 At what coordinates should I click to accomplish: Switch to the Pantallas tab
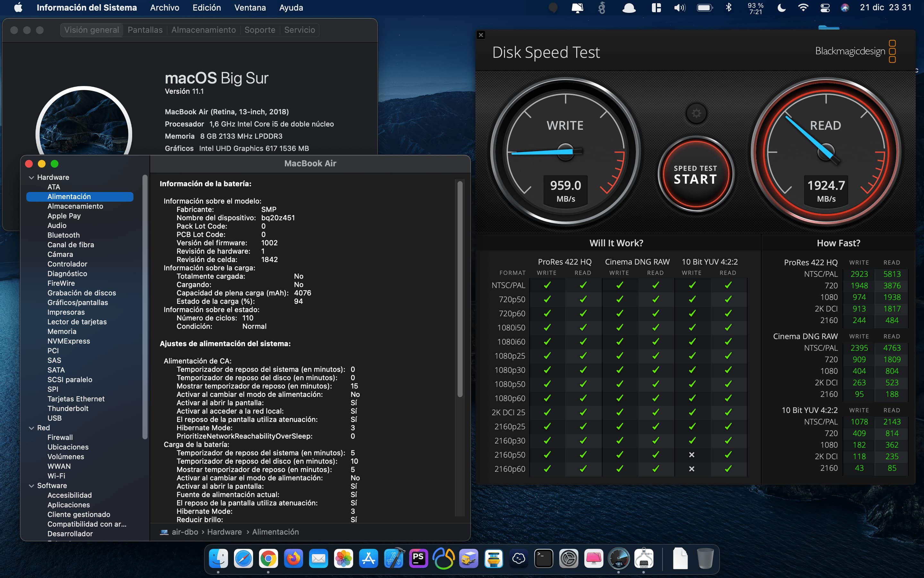tap(145, 30)
